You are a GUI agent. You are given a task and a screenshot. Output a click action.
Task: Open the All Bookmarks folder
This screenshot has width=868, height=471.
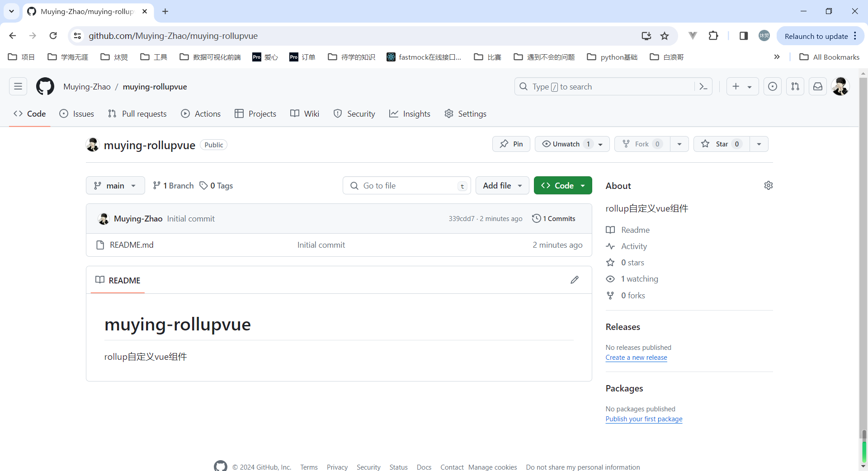(x=830, y=57)
